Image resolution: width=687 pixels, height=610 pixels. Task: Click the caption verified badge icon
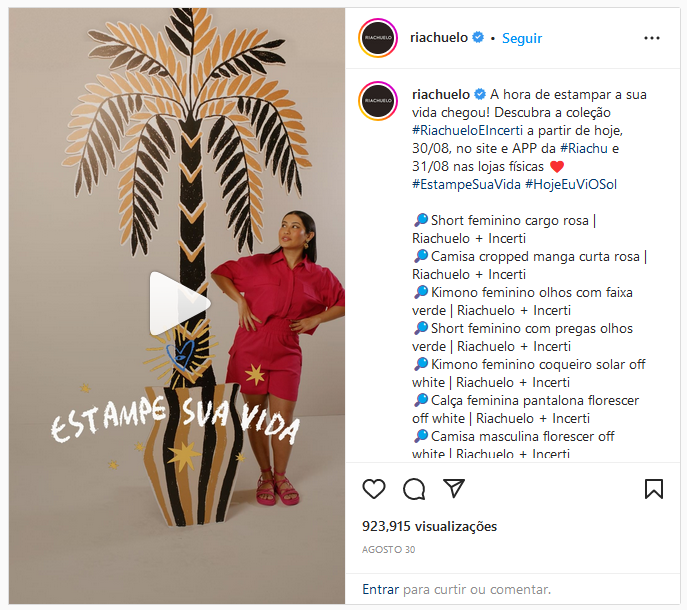tap(480, 94)
